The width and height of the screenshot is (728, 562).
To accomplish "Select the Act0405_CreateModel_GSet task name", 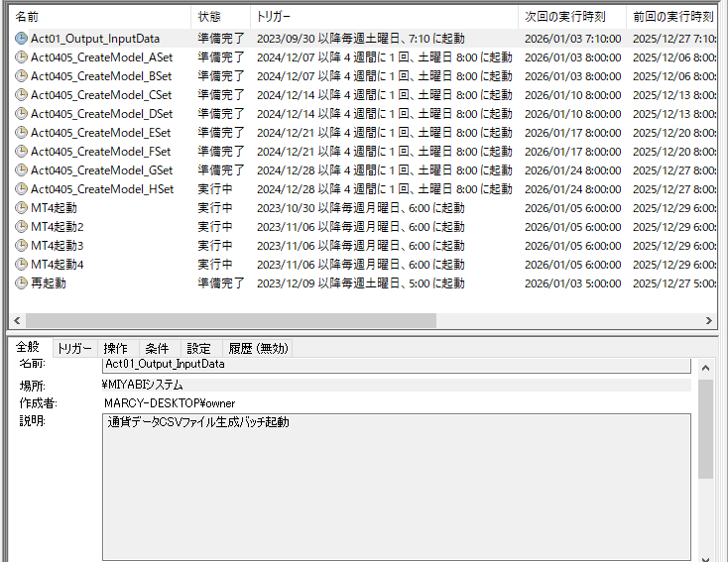I will point(102,170).
